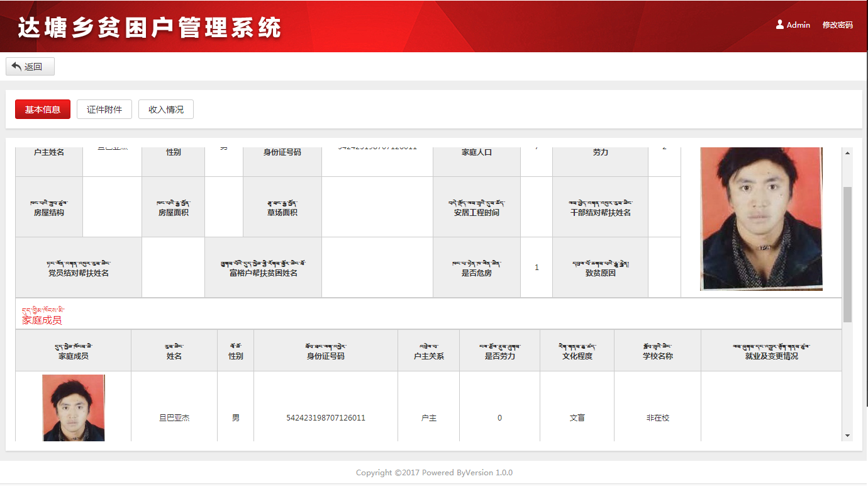Click the 修改密码 link
This screenshot has height=486, width=868.
coord(837,25)
